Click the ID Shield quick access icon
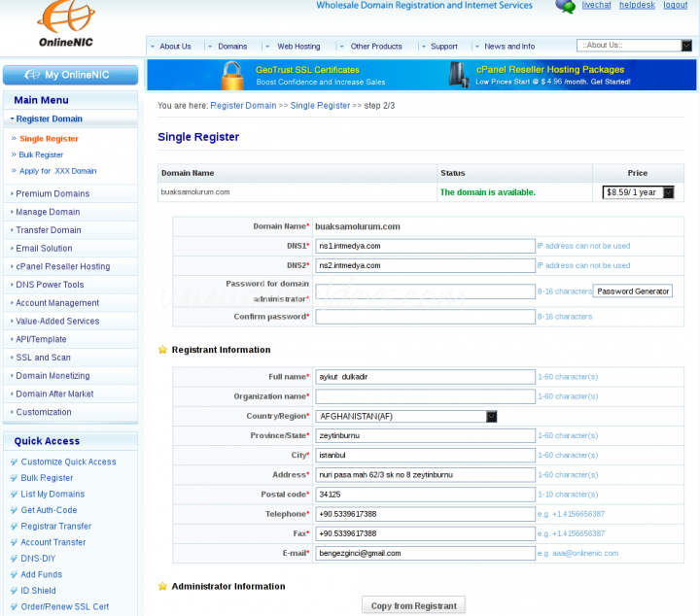 coord(14,591)
